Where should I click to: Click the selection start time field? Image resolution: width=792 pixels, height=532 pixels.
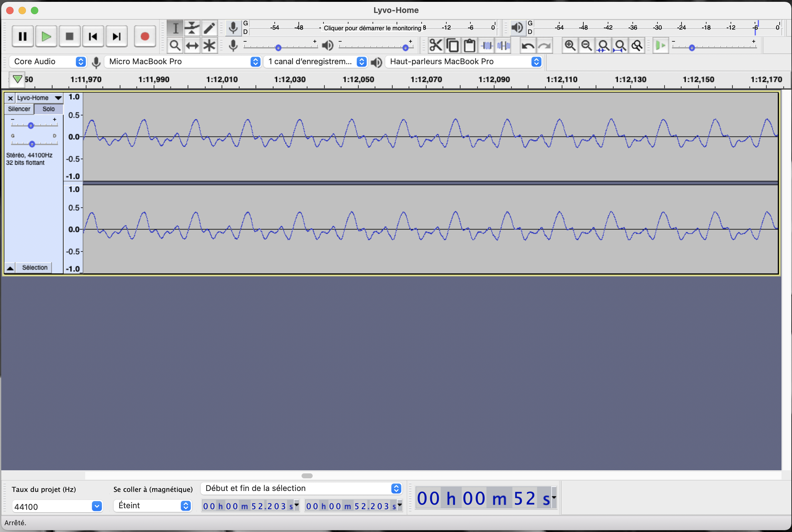[x=250, y=506]
